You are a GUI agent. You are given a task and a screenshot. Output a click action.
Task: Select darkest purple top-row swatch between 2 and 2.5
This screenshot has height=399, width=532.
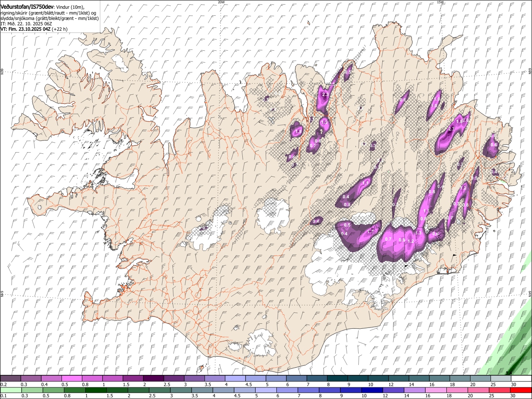click(x=153, y=379)
